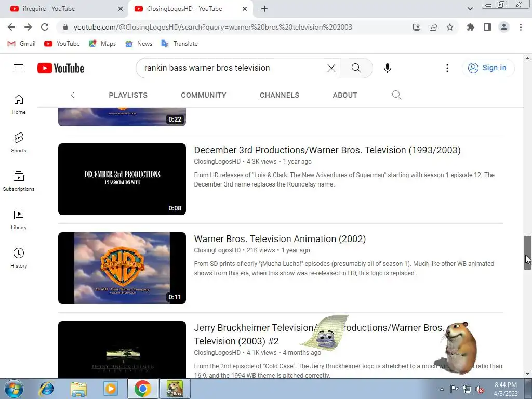Screen dimensions: 532x399
Task: Show hidden system tray icons
Action: (442, 389)
